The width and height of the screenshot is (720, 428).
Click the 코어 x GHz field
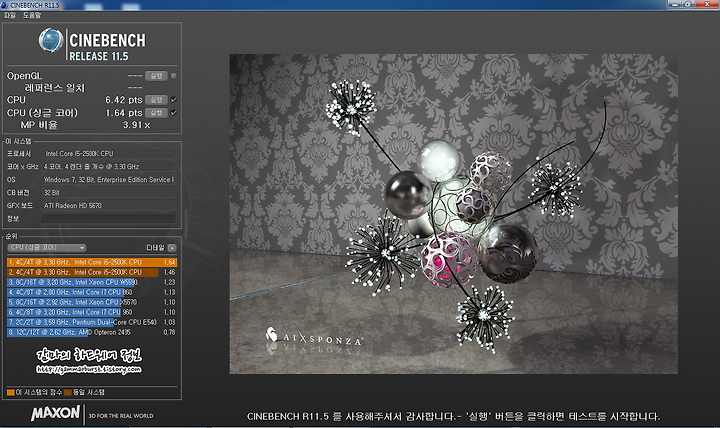[109, 166]
